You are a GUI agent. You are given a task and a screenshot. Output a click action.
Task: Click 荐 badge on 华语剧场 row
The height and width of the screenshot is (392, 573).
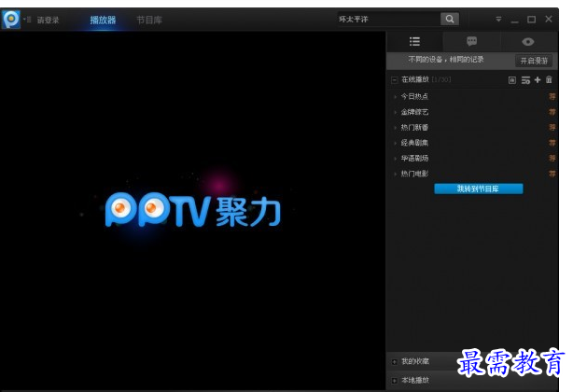(x=552, y=158)
